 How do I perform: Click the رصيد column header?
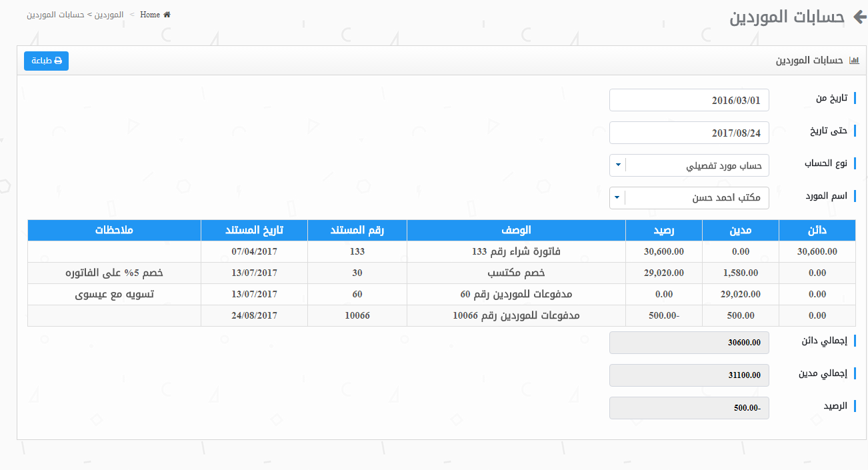663,231
